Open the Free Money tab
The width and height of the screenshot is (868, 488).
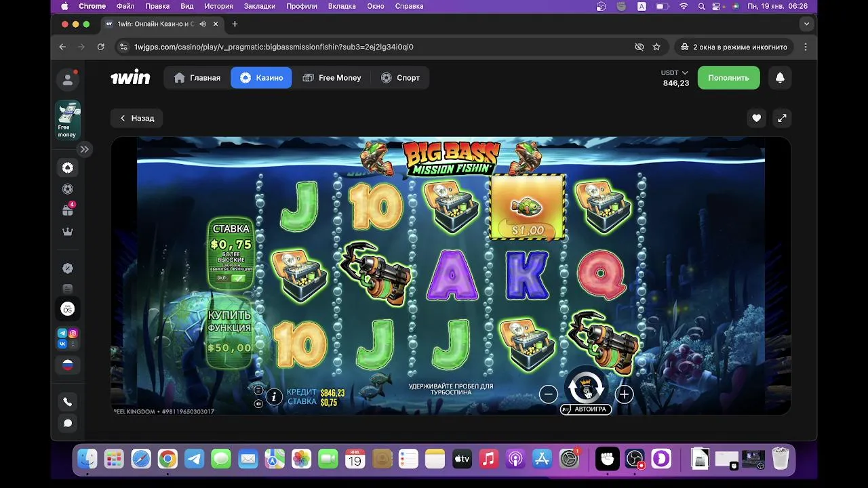pyautogui.click(x=332, y=78)
